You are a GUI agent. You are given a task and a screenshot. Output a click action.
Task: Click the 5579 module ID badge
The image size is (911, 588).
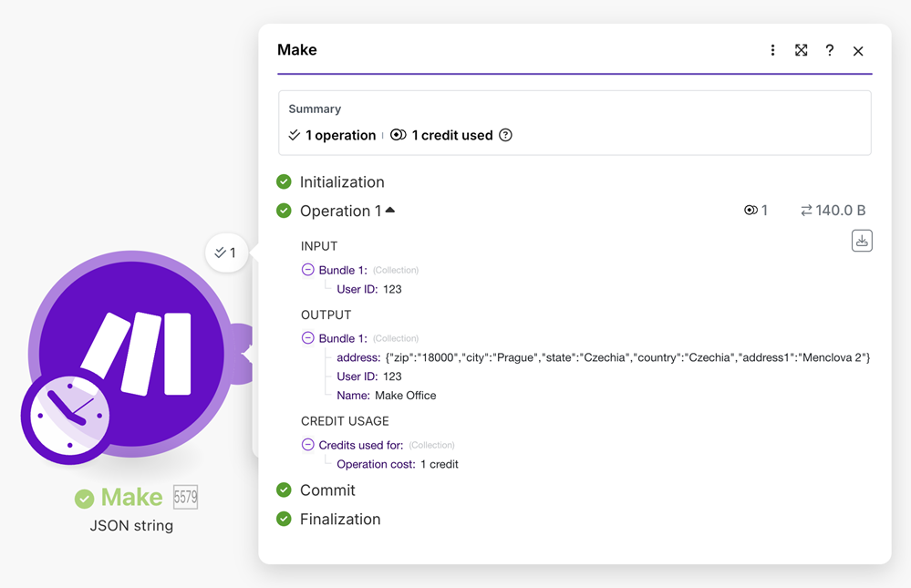click(185, 498)
